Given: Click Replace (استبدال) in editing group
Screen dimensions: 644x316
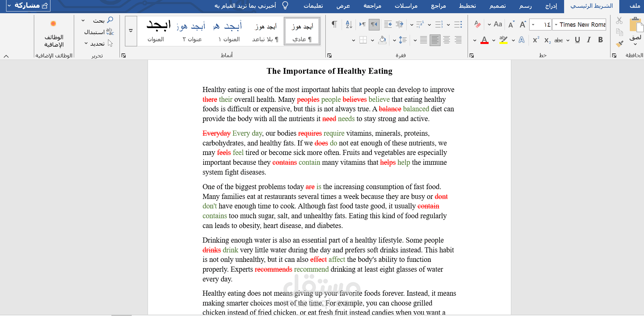Looking at the screenshot, I should pos(99,32).
